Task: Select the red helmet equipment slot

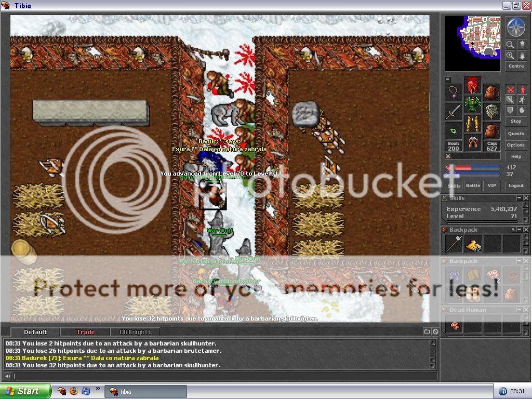Action: [473, 86]
